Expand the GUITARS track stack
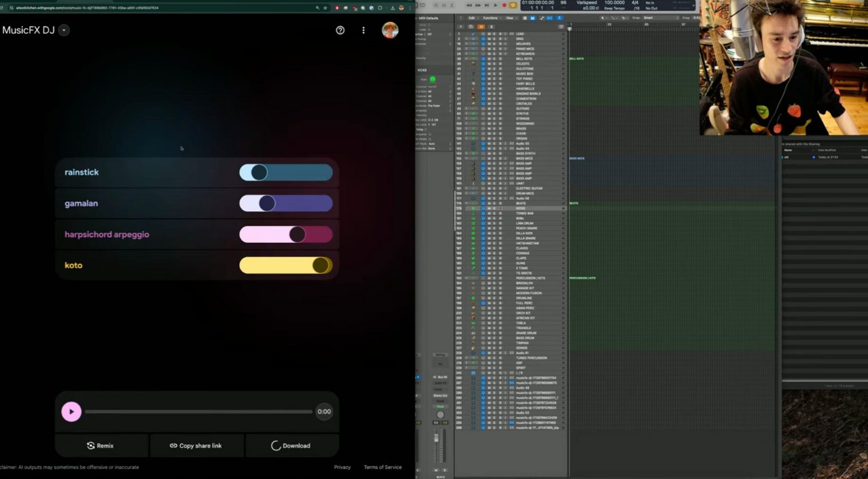The image size is (868, 479). pos(466,108)
